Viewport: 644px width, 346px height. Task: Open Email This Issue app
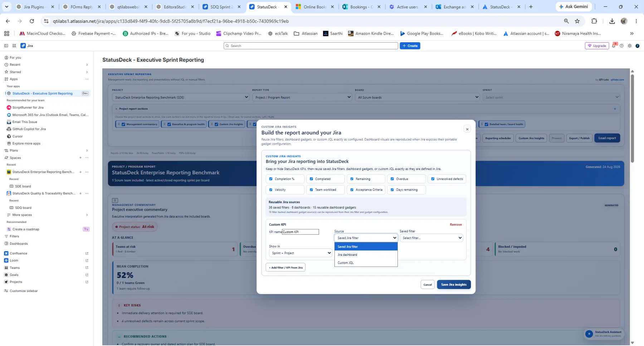25,122
